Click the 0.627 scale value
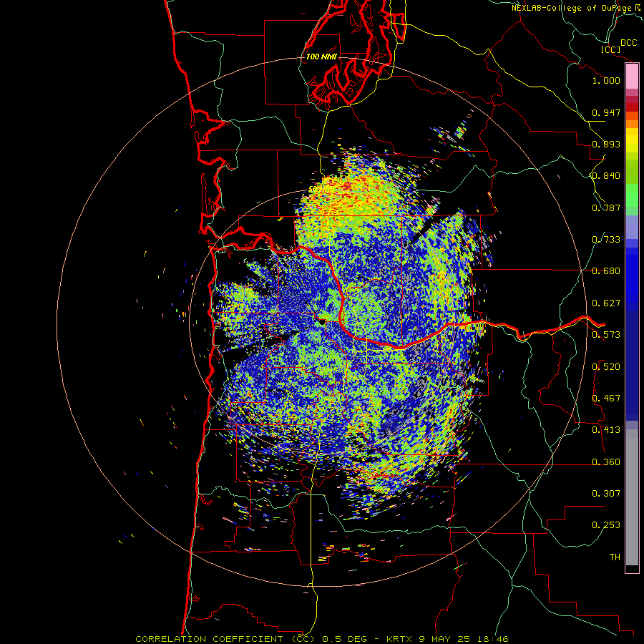This screenshot has width=644, height=644. tap(606, 303)
